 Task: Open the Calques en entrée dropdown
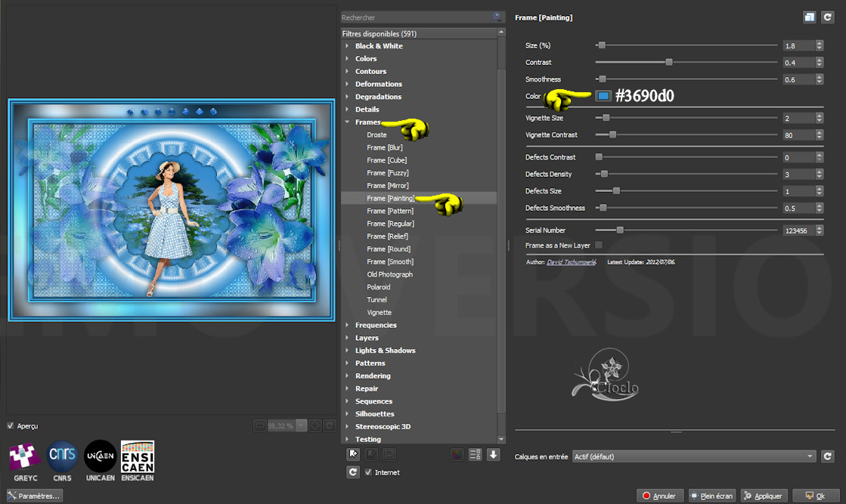point(693,456)
